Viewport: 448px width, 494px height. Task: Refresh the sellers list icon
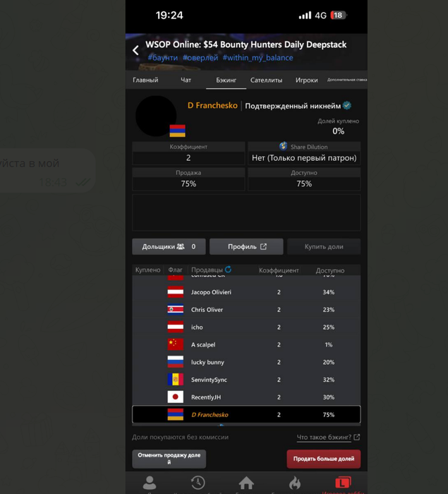point(229,270)
